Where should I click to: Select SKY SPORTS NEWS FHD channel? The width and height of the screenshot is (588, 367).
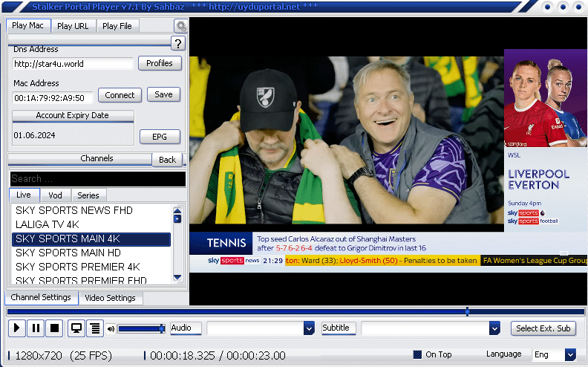(91, 210)
